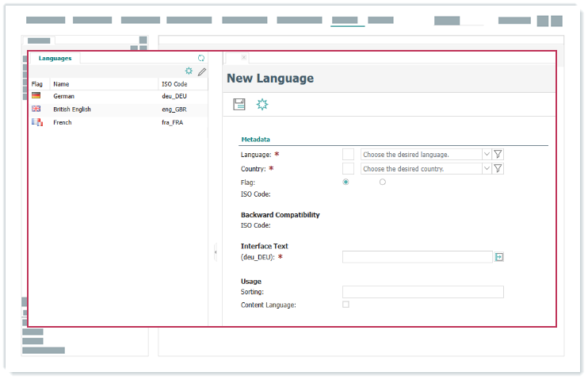
Task: Close the New Language editor tab
Action: point(243,57)
